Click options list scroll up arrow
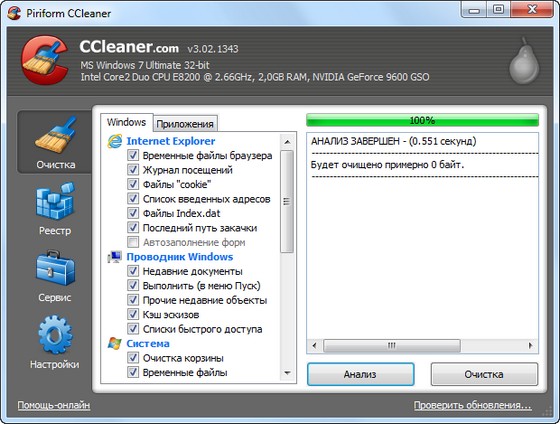This screenshot has height=424, width=560. 287,142
